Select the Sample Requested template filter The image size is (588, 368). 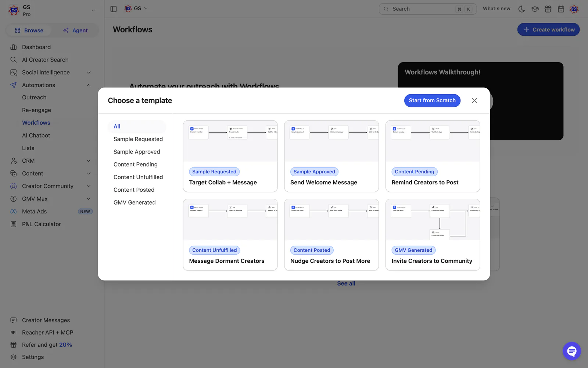(x=138, y=139)
